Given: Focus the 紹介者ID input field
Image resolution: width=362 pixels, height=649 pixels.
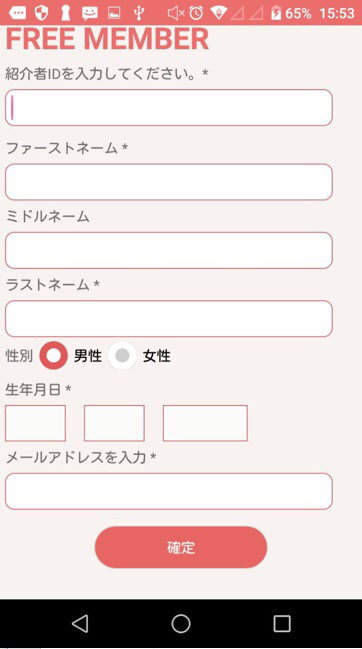Looking at the screenshot, I should (x=169, y=108).
